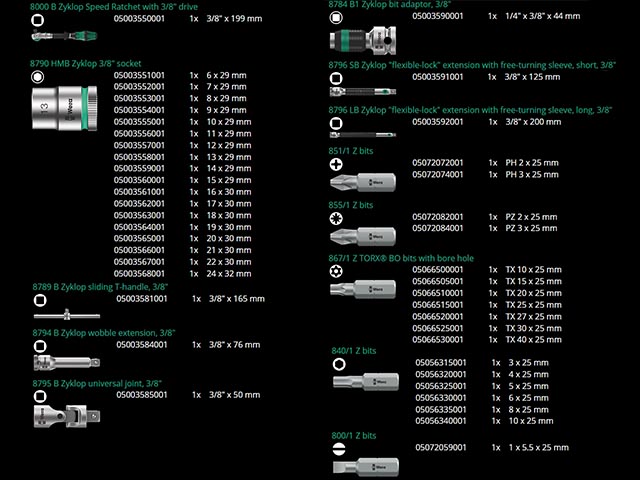
Task: Click the slotted bit product image
Action: (366, 467)
